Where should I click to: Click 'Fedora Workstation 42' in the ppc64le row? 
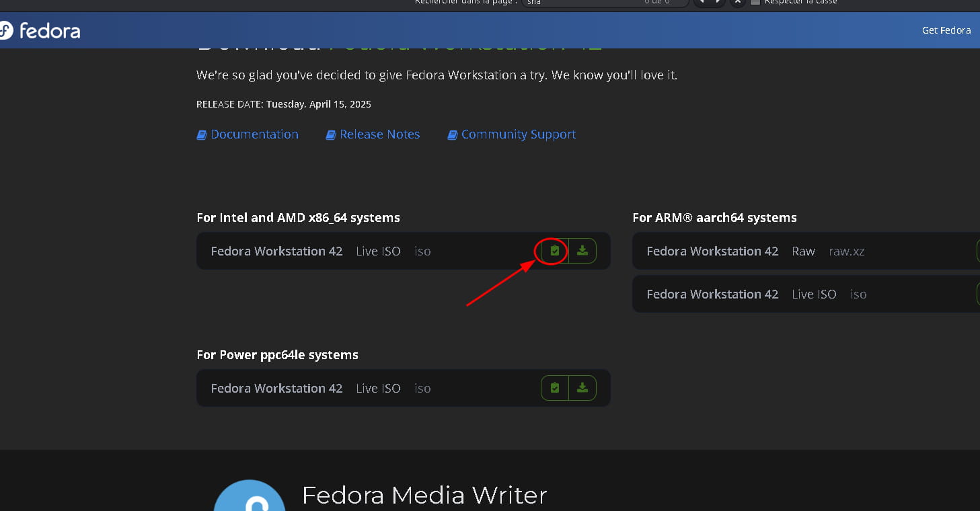[x=276, y=389]
